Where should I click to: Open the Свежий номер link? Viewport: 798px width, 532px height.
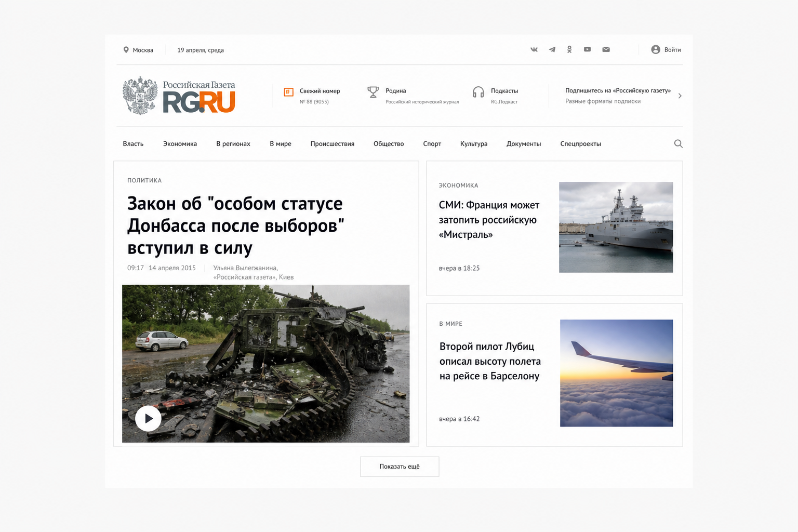pyautogui.click(x=320, y=91)
